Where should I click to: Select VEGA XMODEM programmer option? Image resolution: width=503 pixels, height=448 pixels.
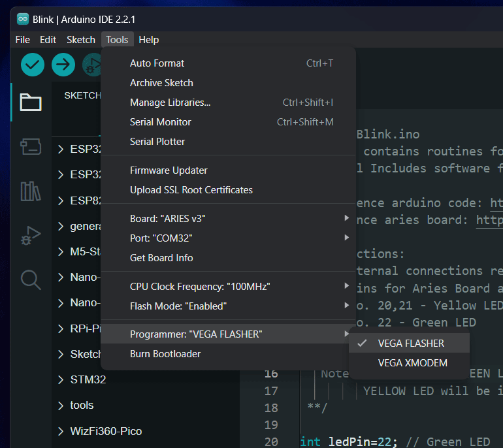(x=409, y=362)
